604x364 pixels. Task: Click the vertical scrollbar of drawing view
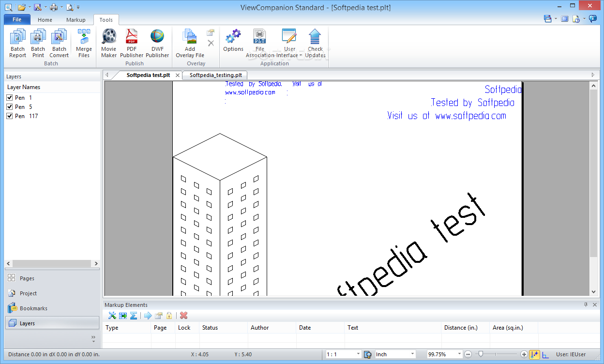click(594, 188)
